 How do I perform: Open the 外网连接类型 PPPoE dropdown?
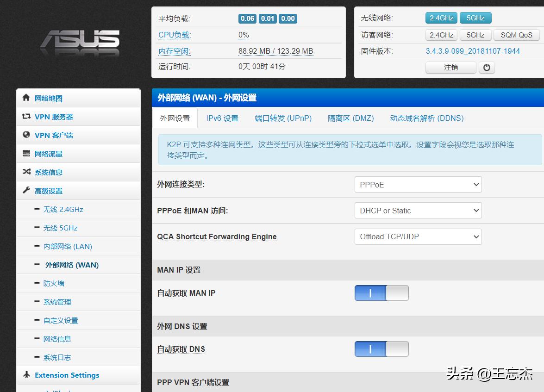(418, 184)
